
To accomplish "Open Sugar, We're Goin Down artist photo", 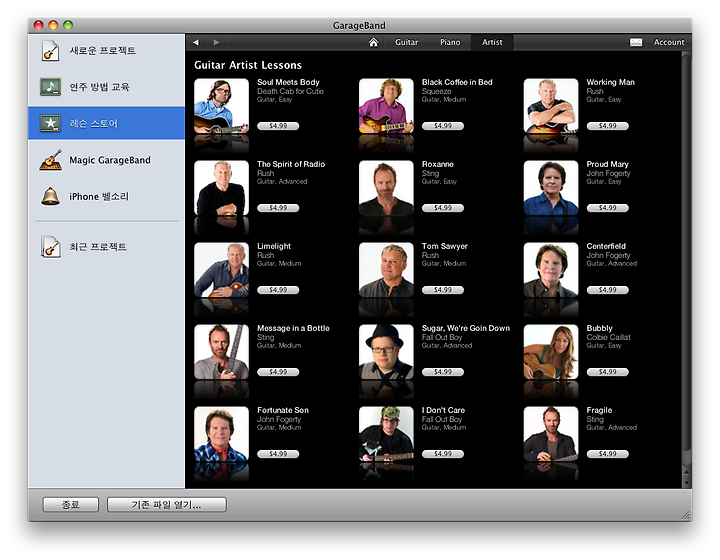I will [386, 352].
